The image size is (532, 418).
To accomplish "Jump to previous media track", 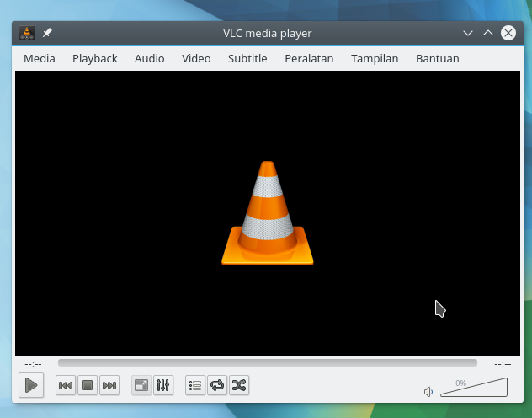I will coord(66,385).
